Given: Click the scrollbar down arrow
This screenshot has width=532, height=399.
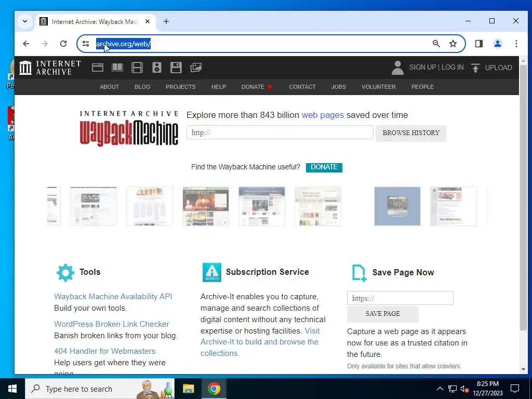Looking at the screenshot, I should tap(523, 369).
